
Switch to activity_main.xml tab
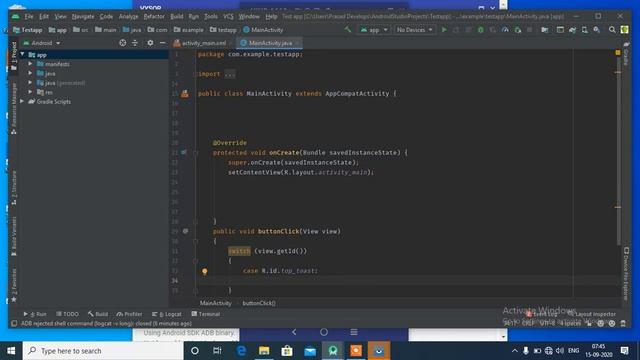tap(203, 43)
